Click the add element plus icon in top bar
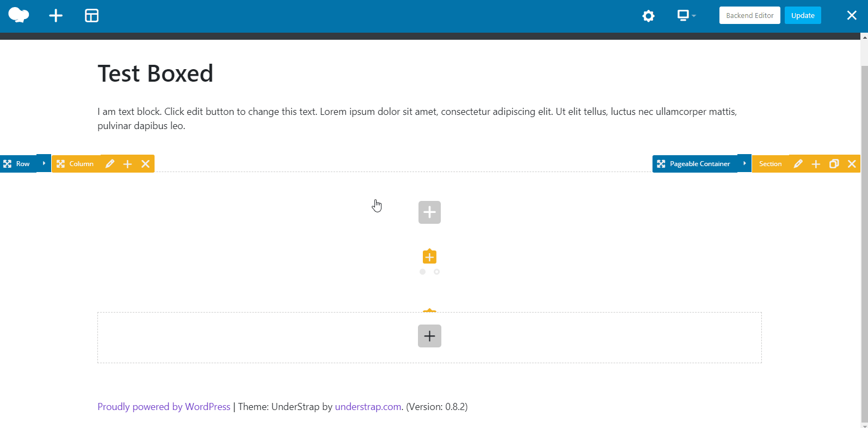 coord(56,16)
